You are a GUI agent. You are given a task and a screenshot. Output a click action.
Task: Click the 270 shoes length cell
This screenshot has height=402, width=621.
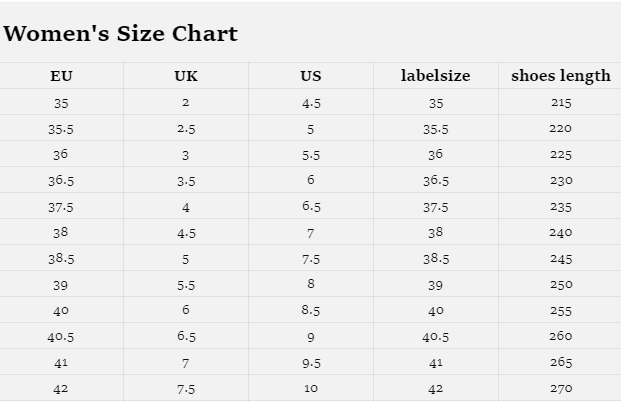[x=560, y=388]
